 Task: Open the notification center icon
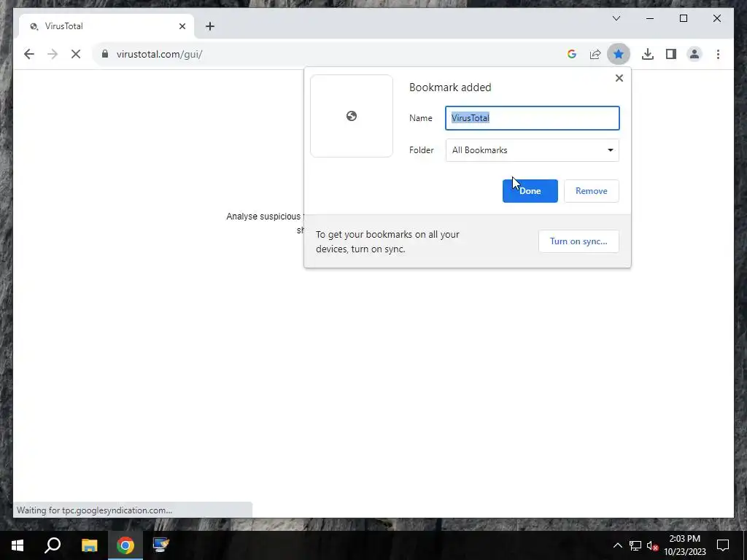point(723,545)
